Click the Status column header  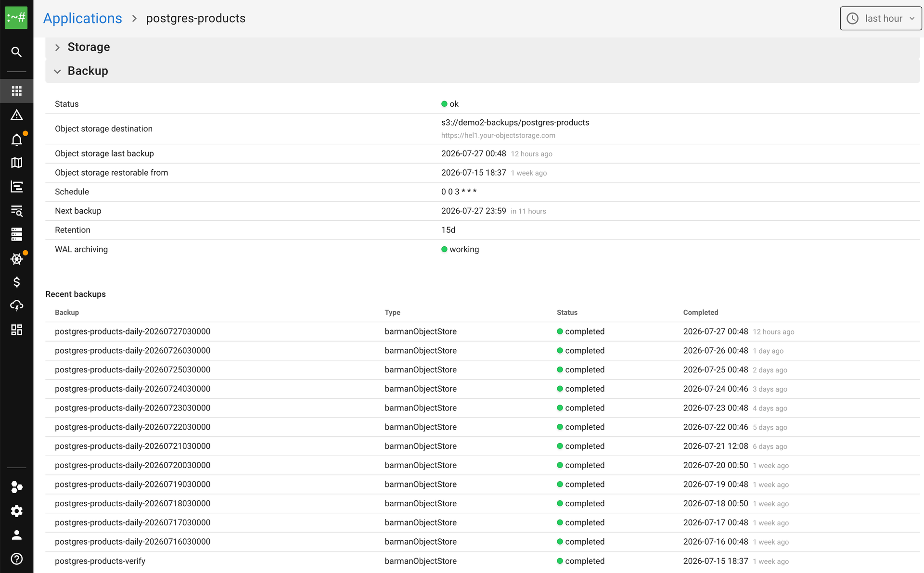[567, 312]
